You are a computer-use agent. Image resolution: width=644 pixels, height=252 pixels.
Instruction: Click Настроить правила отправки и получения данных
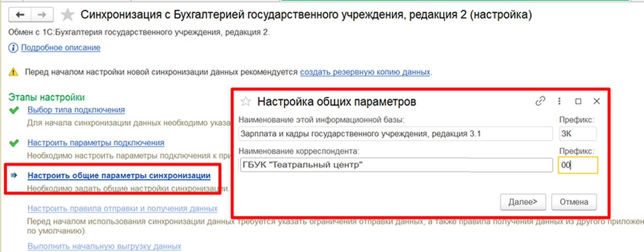click(x=122, y=208)
